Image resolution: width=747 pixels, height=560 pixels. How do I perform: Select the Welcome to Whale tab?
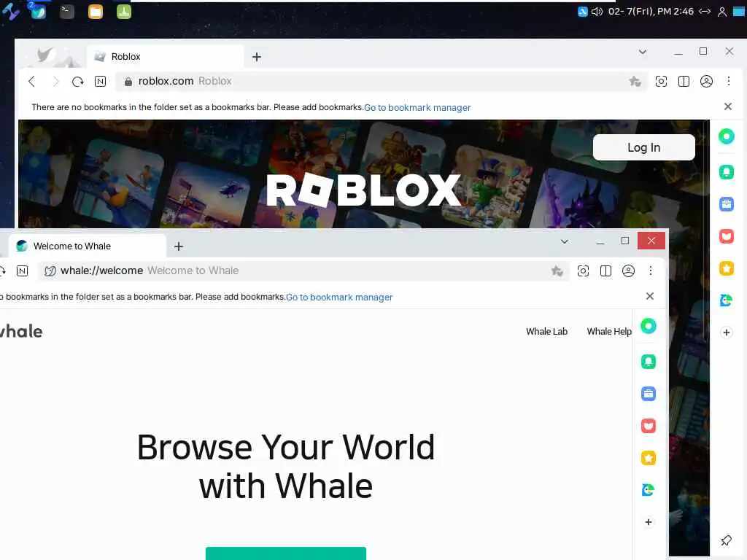coord(88,246)
